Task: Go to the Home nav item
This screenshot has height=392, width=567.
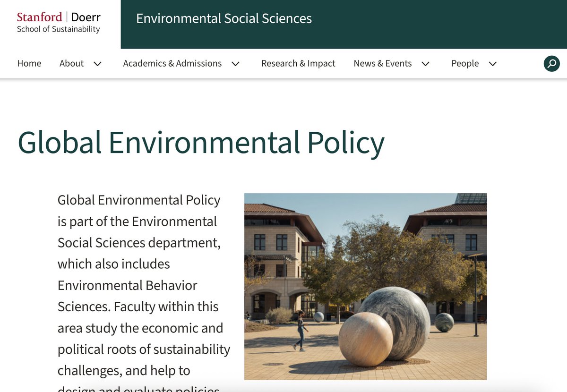Action: (x=29, y=63)
